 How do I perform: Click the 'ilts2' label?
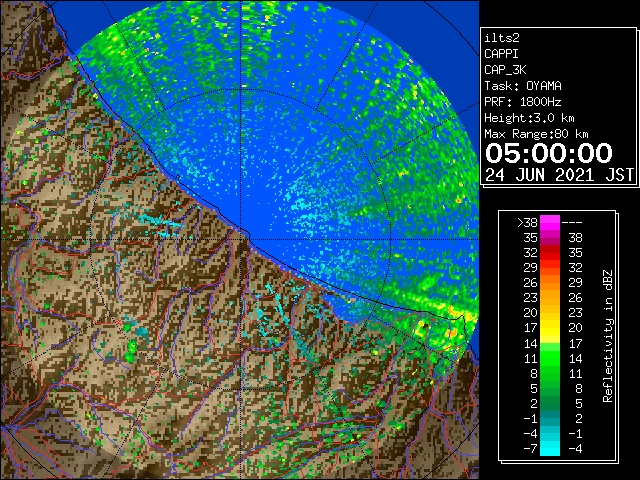[x=502, y=38]
